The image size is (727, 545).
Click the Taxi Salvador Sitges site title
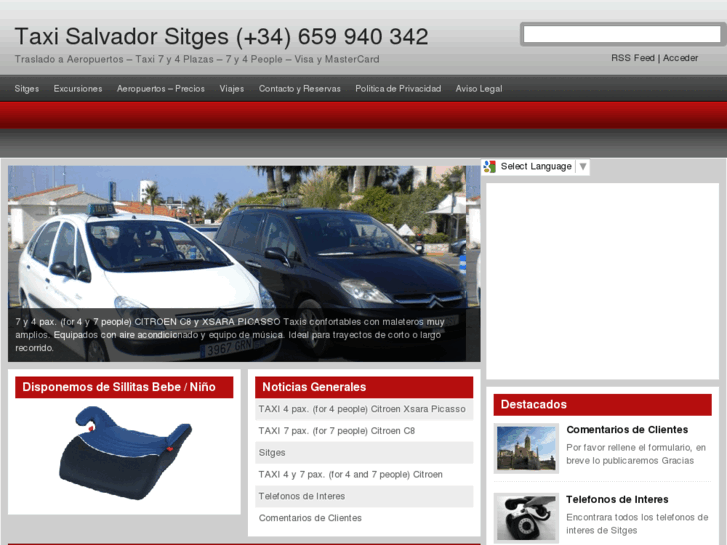[x=221, y=37]
